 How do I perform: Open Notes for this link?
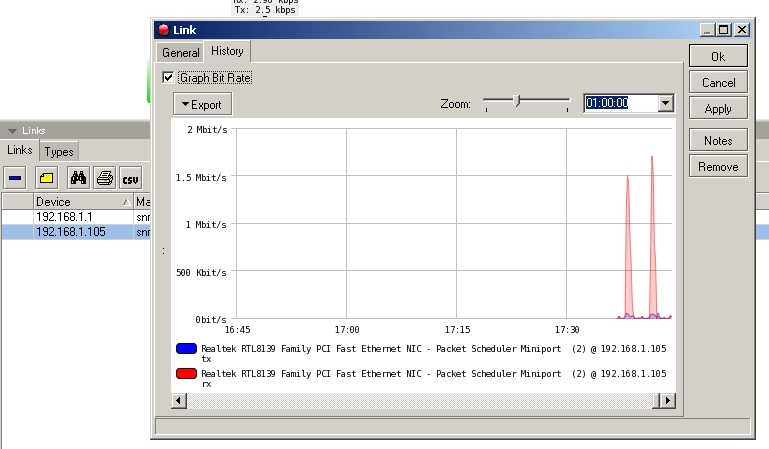718,140
